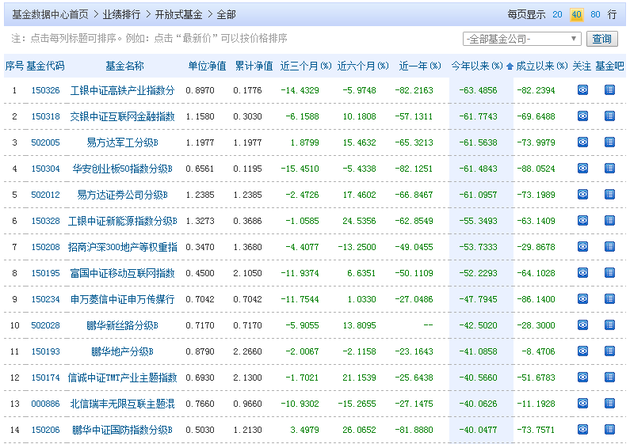Screen dimensions: 630x444
Task: Show 80 rows per page
Action: pos(595,14)
